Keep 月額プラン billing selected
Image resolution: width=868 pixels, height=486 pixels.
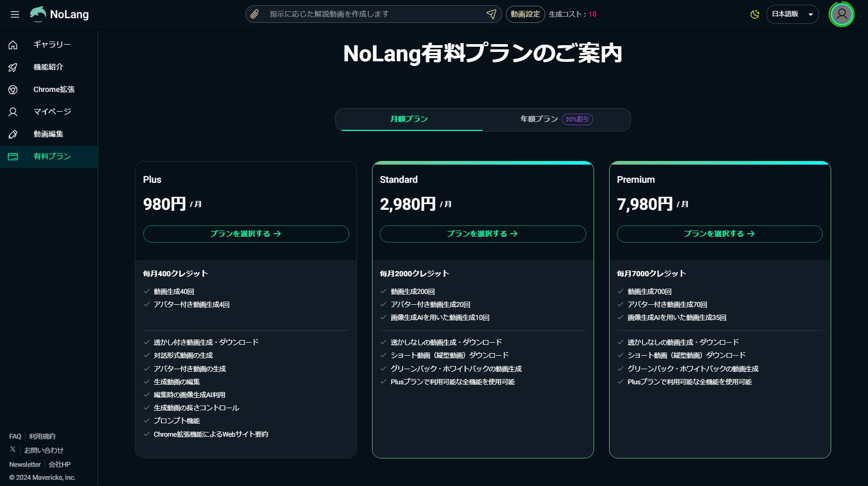tap(409, 119)
